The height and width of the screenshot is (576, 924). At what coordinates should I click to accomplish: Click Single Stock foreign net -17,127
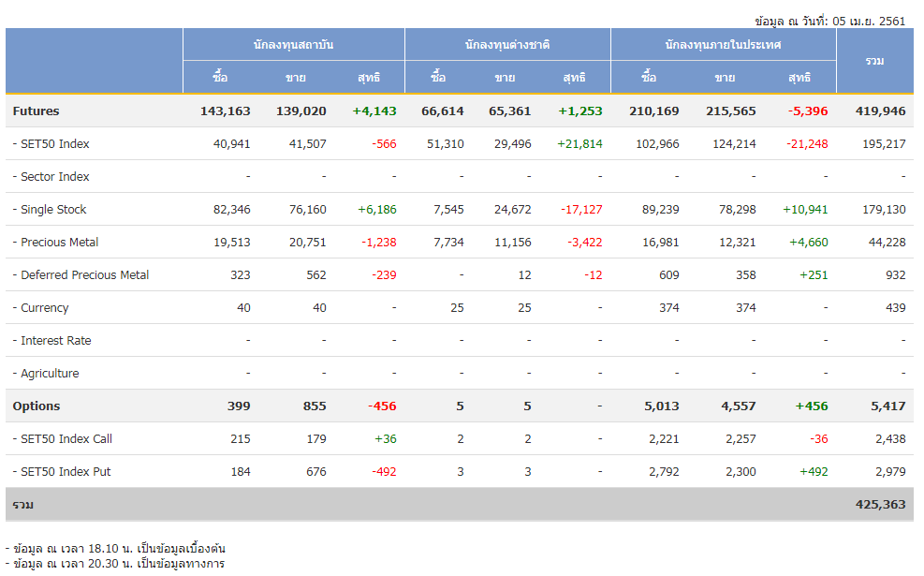tap(581, 209)
